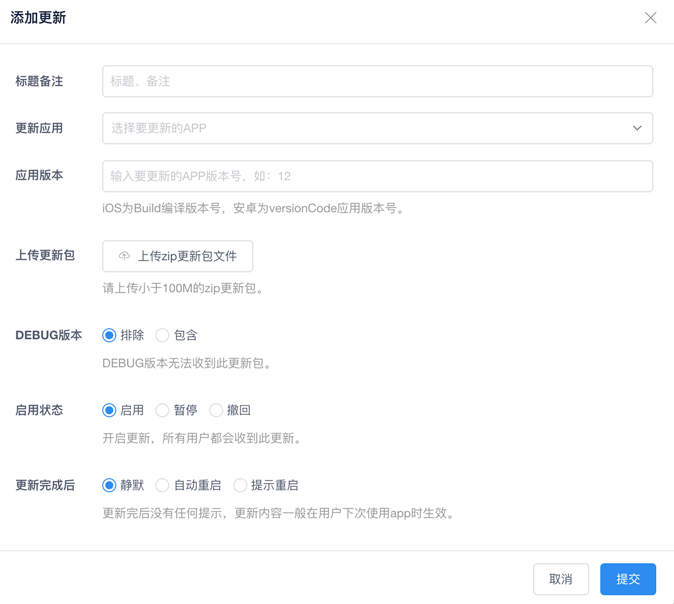Select 自动重启 after update completes
Image resolution: width=674 pixels, height=604 pixels.
point(188,485)
